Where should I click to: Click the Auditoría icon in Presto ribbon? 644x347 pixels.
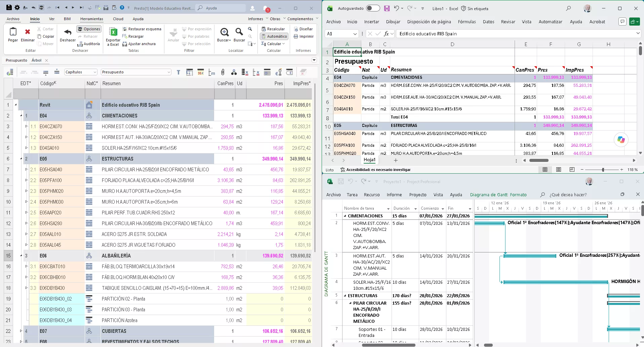pyautogui.click(x=80, y=44)
